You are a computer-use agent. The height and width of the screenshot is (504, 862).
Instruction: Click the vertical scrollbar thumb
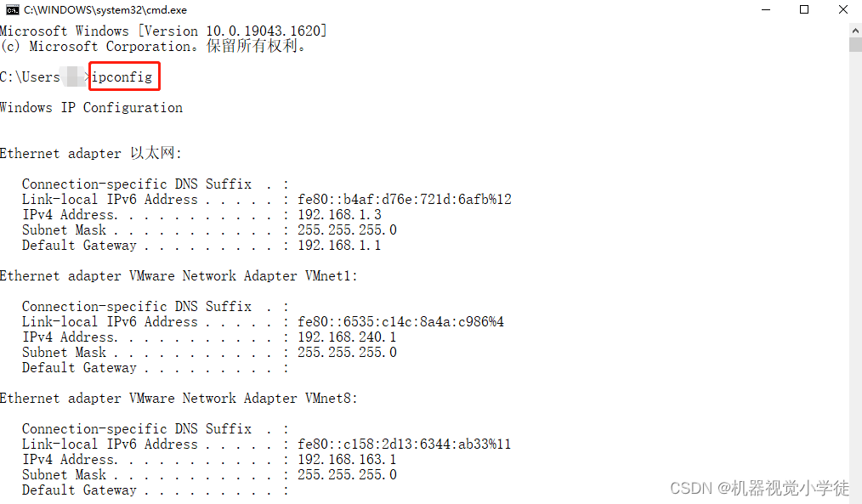(x=855, y=44)
